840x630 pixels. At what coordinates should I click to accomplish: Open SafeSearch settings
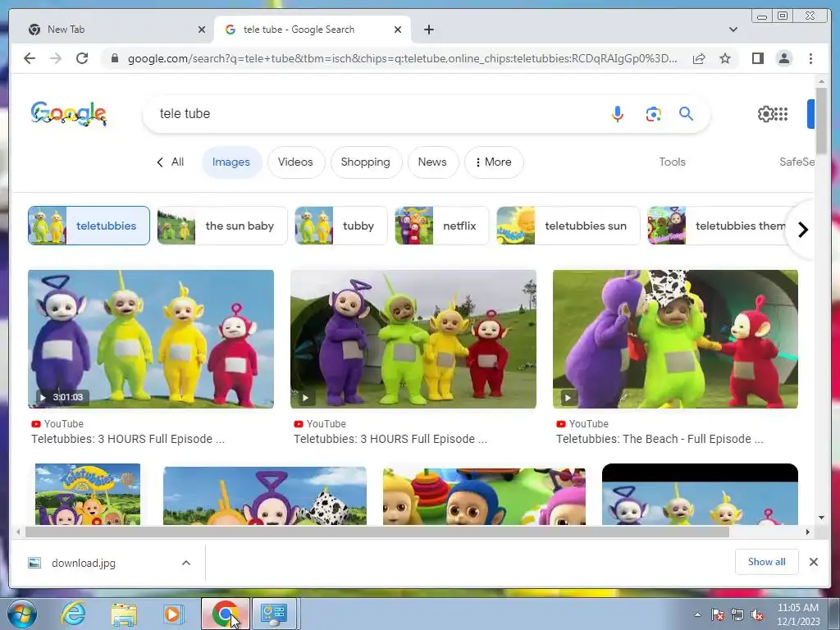pos(797,162)
